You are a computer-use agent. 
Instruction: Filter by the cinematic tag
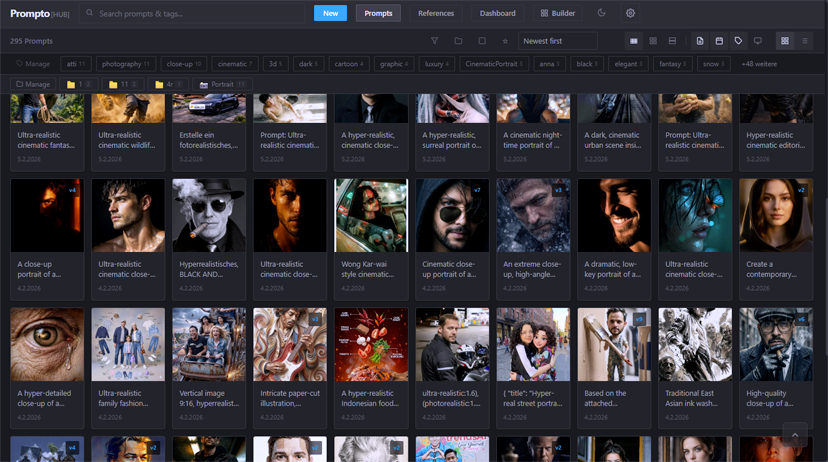235,64
